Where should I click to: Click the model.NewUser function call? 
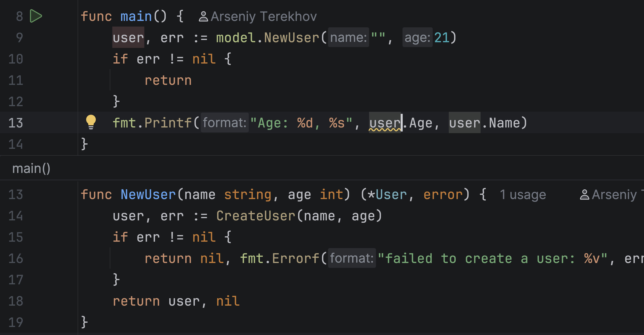click(267, 37)
